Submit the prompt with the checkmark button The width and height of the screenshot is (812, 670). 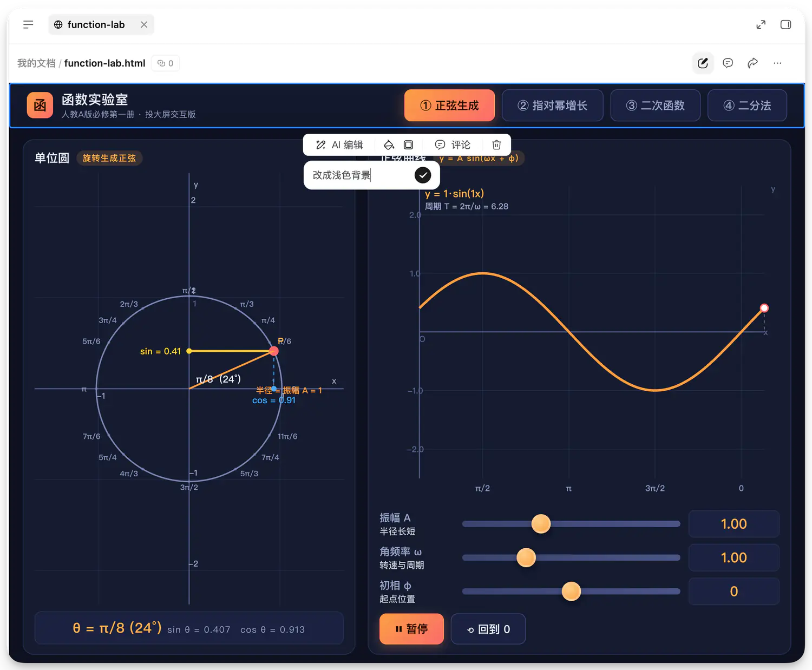(x=423, y=175)
